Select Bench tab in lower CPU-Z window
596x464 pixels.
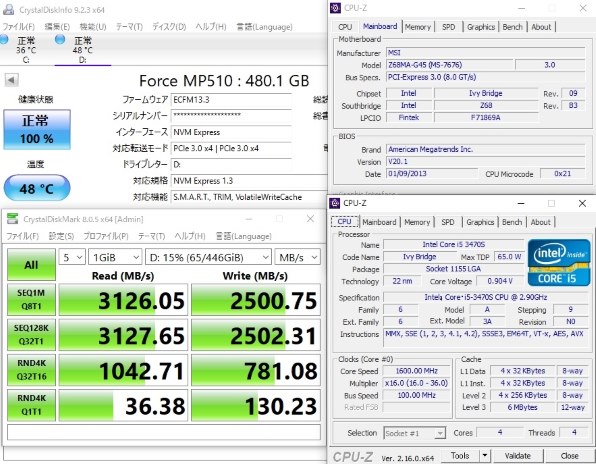[512, 222]
